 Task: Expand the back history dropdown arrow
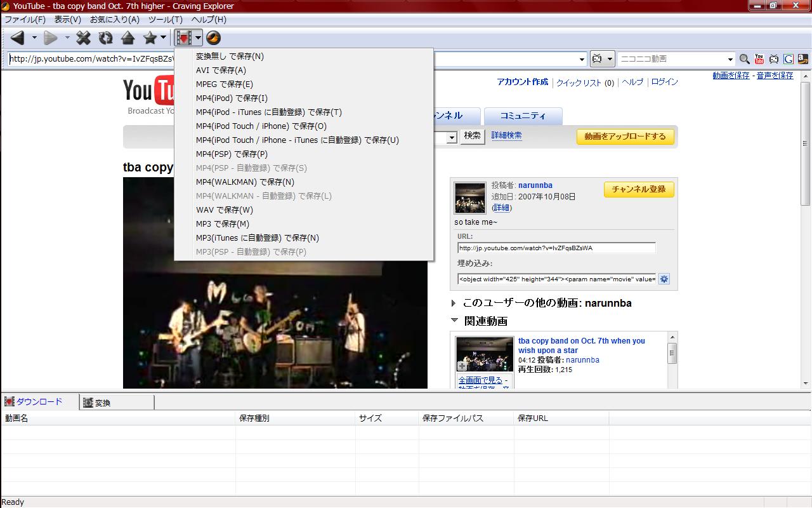coord(34,38)
